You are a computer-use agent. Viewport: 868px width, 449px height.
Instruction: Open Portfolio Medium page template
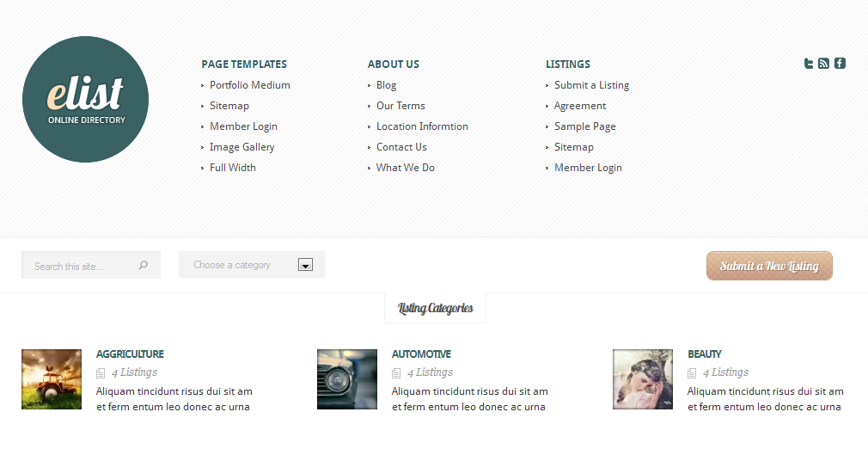click(250, 85)
